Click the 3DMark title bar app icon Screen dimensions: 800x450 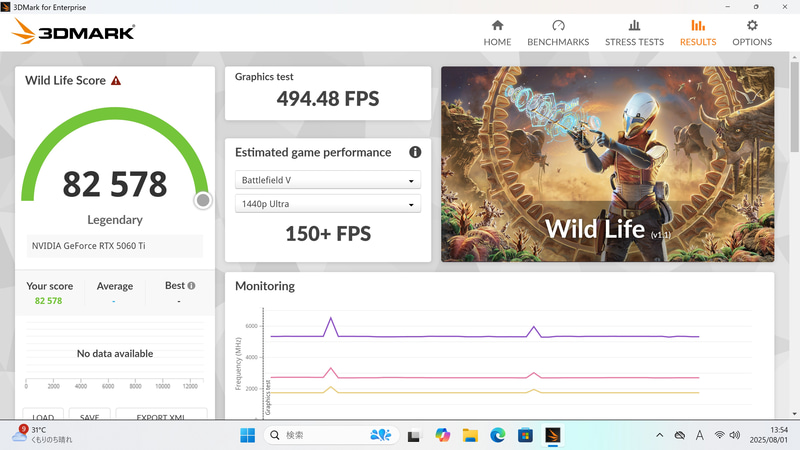6,7
